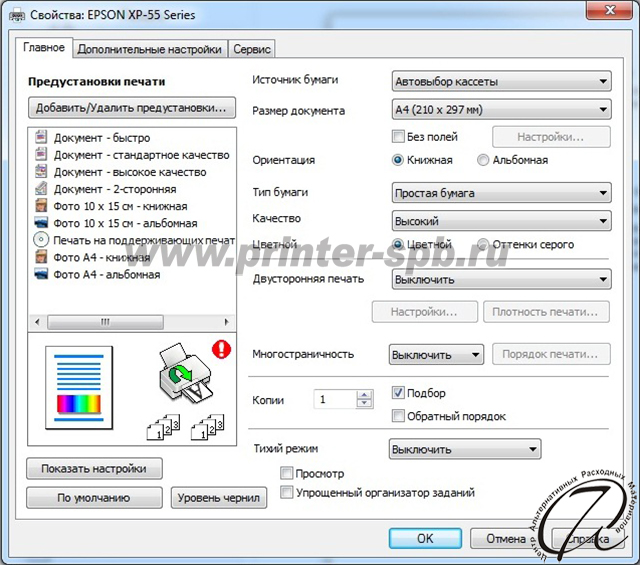Close the EPSON XP-55 properties window
Screen dimensions: 640x565
coord(610,10)
